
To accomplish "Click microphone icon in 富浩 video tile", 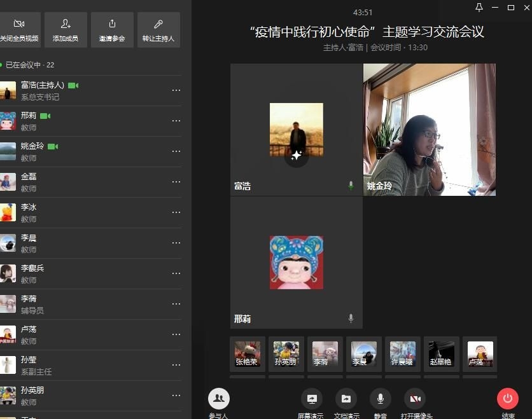I will tap(351, 186).
